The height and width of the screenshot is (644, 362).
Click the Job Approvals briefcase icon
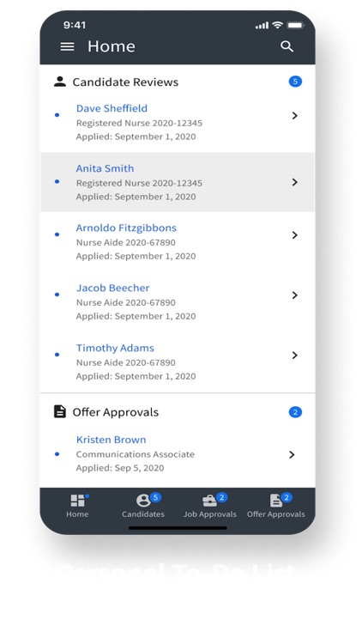[x=209, y=501]
